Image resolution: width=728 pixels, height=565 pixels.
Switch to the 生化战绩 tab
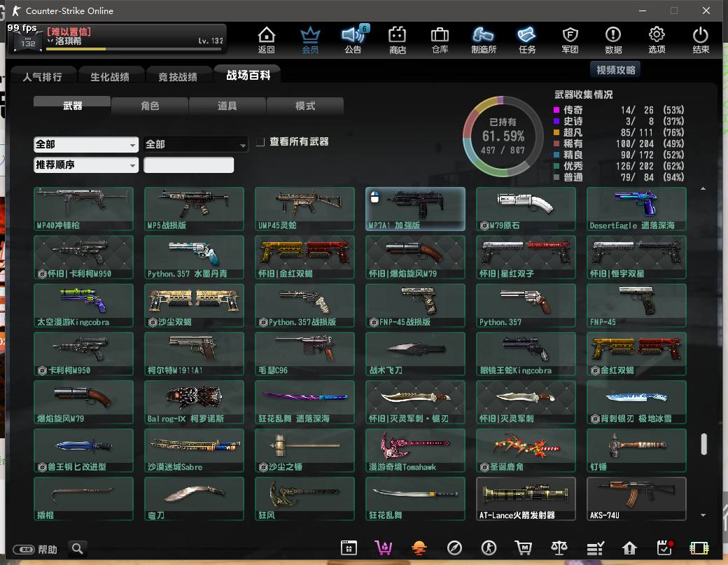pyautogui.click(x=110, y=76)
